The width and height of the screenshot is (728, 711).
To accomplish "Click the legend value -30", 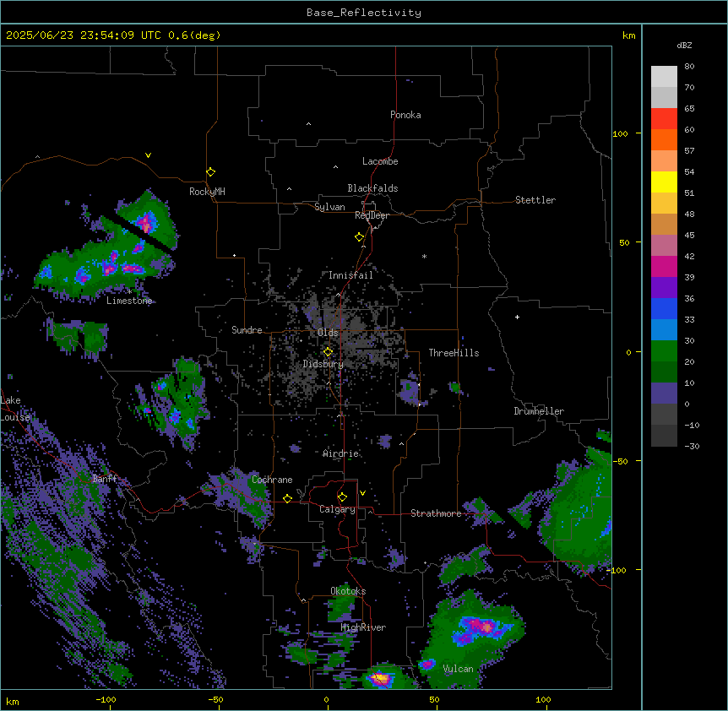I will pos(692,446).
